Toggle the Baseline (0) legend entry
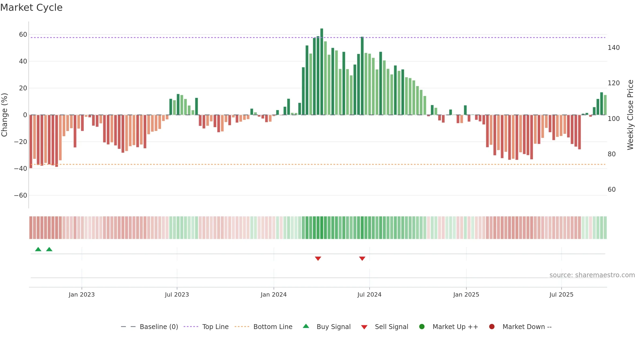Screen dimensions: 644x362 149,327
